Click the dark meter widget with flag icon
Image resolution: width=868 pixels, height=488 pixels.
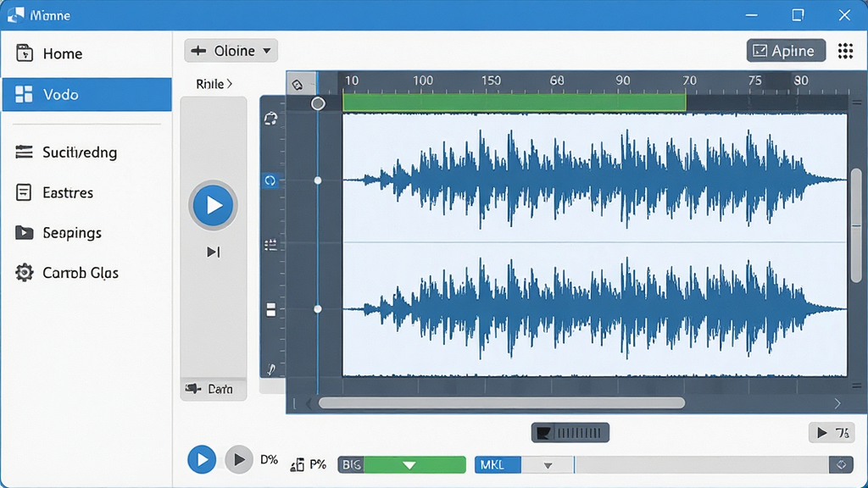pos(570,433)
